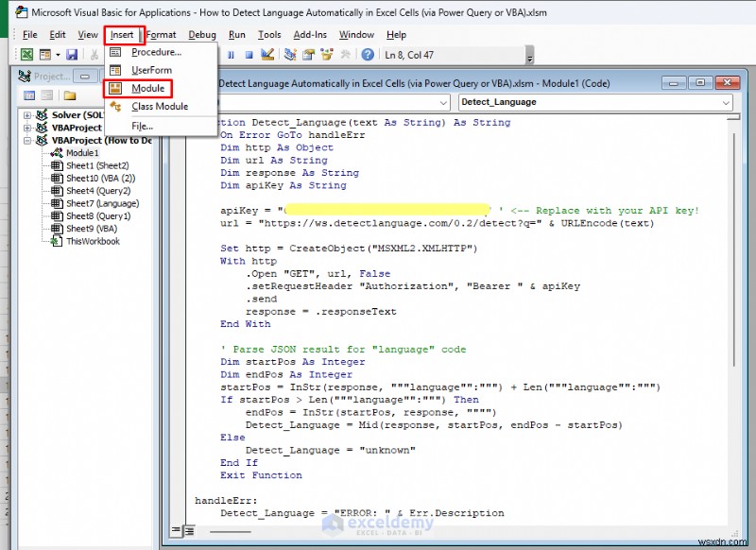Open the View menu
756x550 pixels.
(x=88, y=35)
